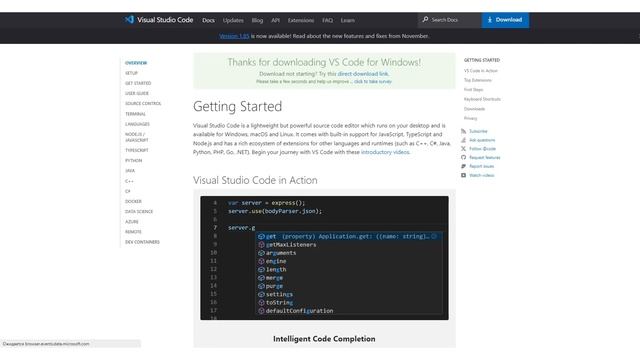
Task: Click the icon beside 'arguments' suggestion
Action: tap(261, 253)
